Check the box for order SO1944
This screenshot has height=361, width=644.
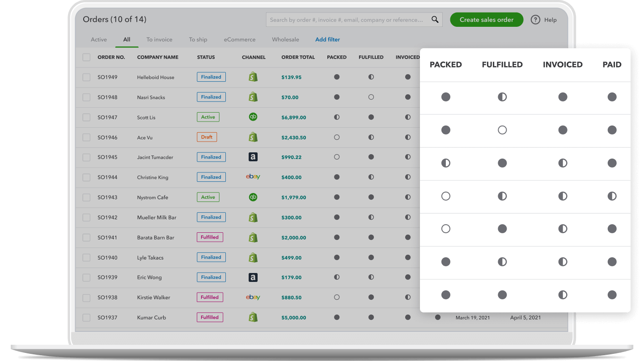(86, 177)
